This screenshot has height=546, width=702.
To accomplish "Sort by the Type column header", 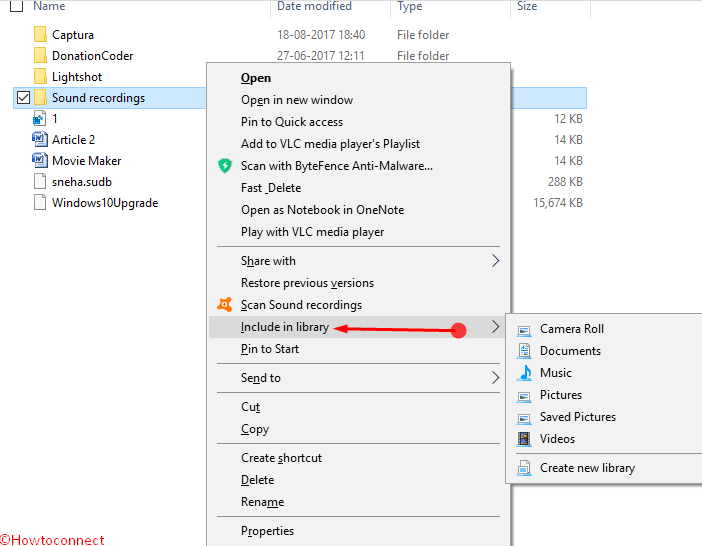I will pyautogui.click(x=409, y=6).
